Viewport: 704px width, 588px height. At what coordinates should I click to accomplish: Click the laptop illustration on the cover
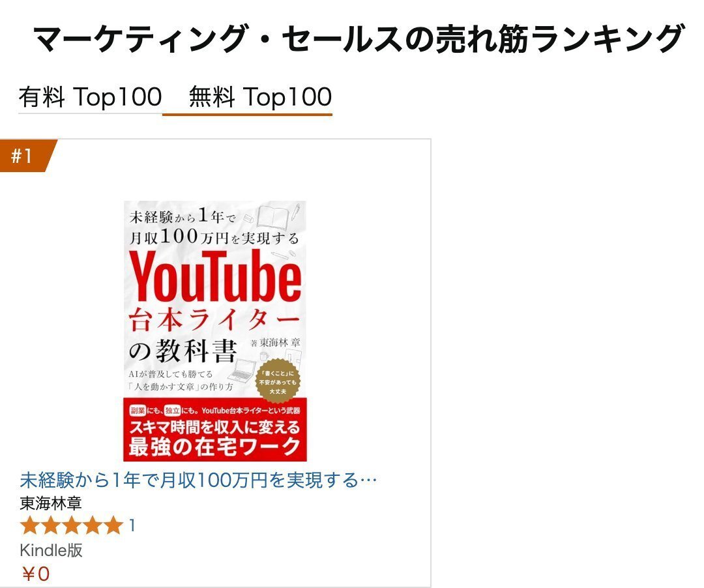click(x=242, y=370)
